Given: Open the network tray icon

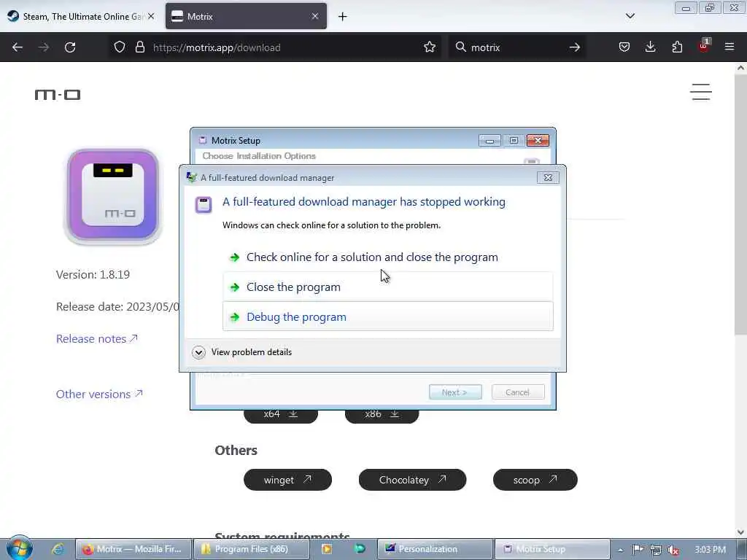Looking at the screenshot, I should pos(656,550).
